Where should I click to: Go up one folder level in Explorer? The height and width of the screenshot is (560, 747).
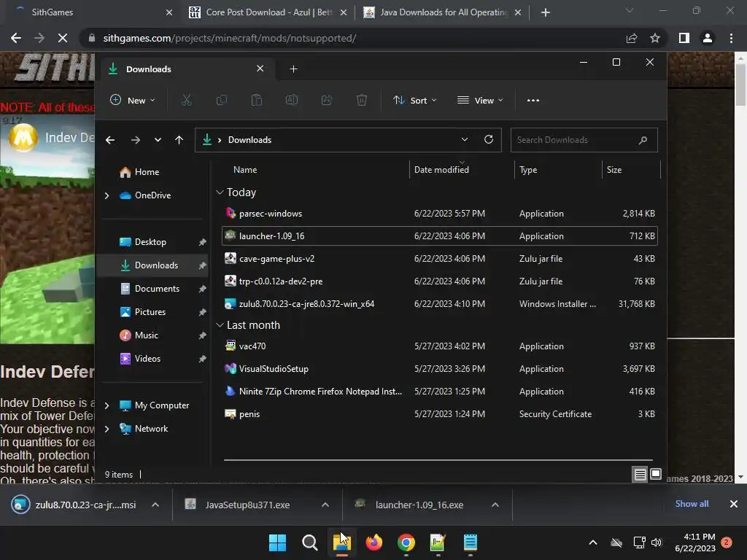tap(179, 140)
